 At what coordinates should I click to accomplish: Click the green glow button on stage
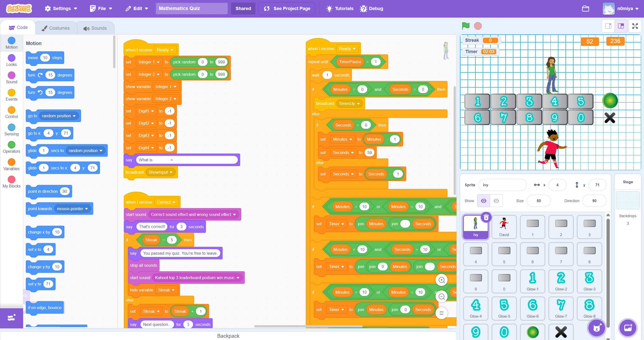coord(610,101)
